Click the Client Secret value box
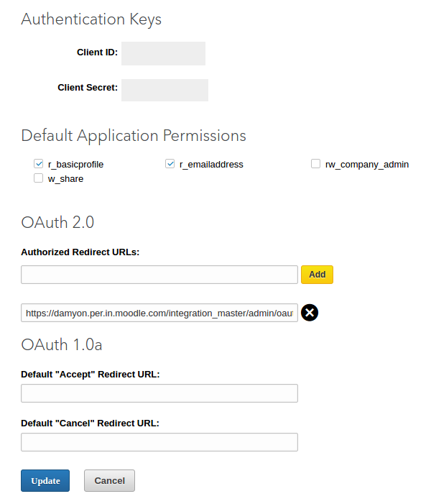 point(164,90)
